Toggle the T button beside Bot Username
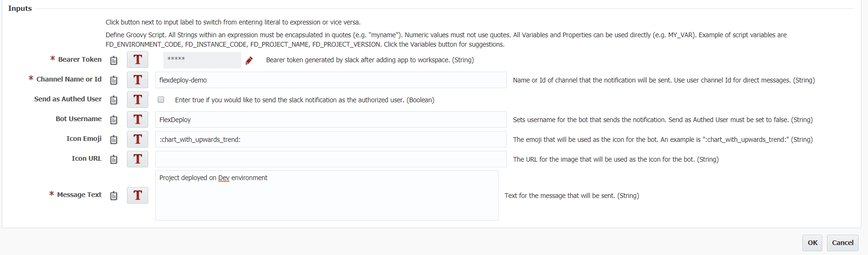This screenshot has height=255, width=868. point(137,119)
